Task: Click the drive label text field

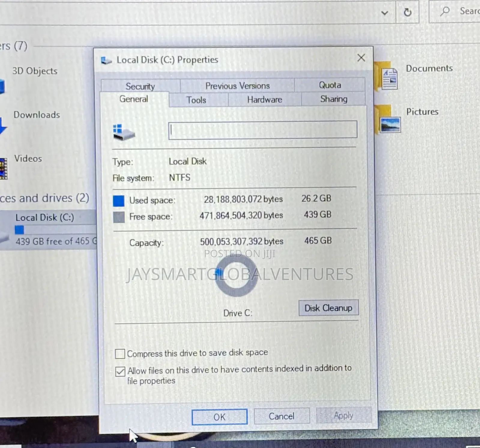Action: point(263,130)
